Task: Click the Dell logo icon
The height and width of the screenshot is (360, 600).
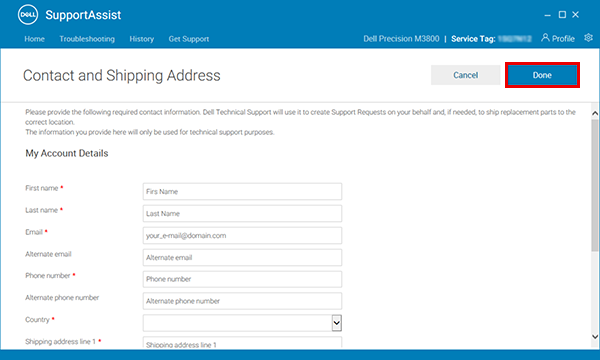Action: click(x=28, y=15)
